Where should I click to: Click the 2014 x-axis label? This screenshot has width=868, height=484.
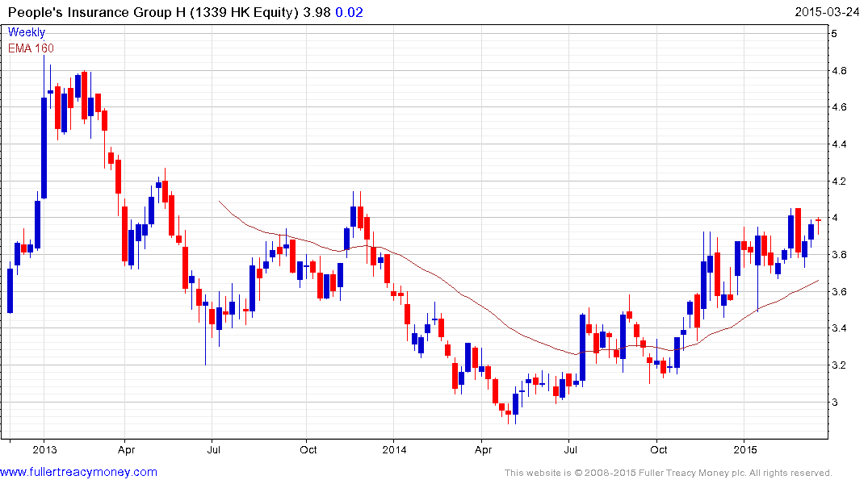tap(394, 449)
